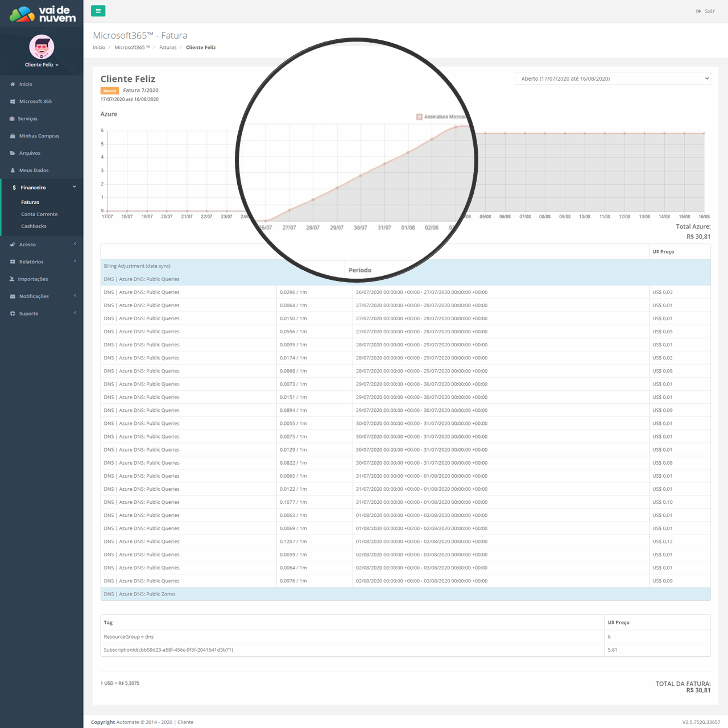Click the TOTAL DA FATURA amount R$ 30,81
728x728 pixels.
(x=698, y=690)
